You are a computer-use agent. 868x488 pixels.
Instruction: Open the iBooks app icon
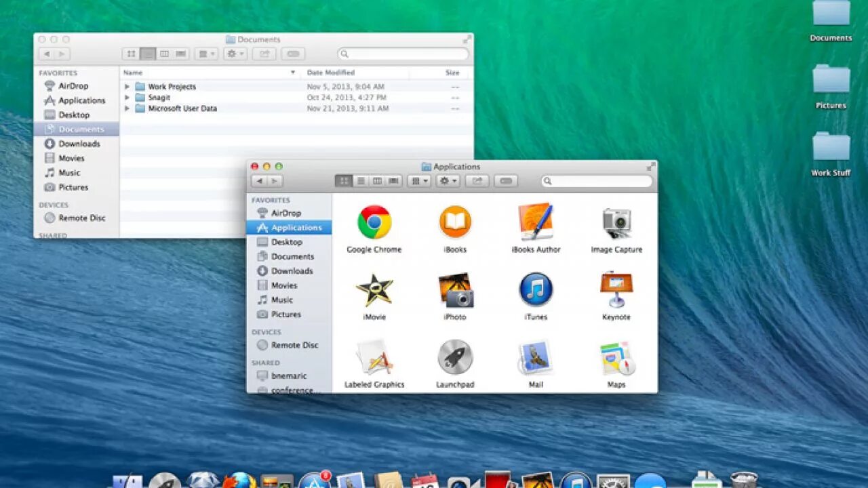pos(455,222)
